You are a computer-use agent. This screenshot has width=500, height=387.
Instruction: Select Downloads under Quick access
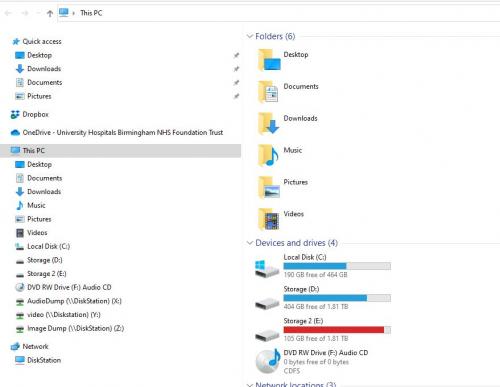(44, 69)
